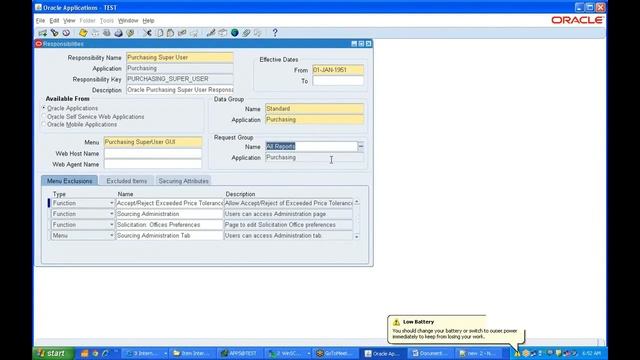
Task: Click the Folder Tools toolbar icon
Action: click(258, 33)
